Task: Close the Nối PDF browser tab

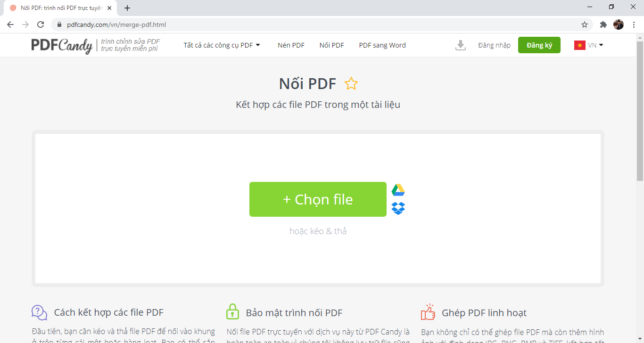Action: pyautogui.click(x=109, y=8)
